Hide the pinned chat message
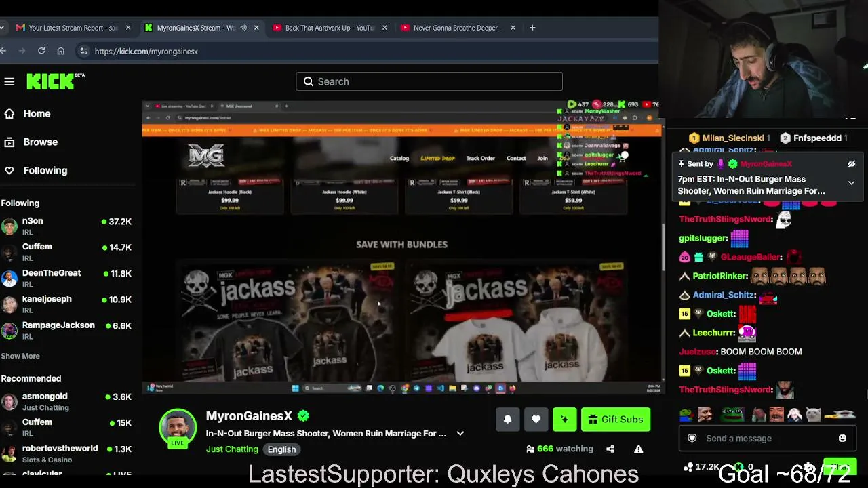 click(x=851, y=164)
